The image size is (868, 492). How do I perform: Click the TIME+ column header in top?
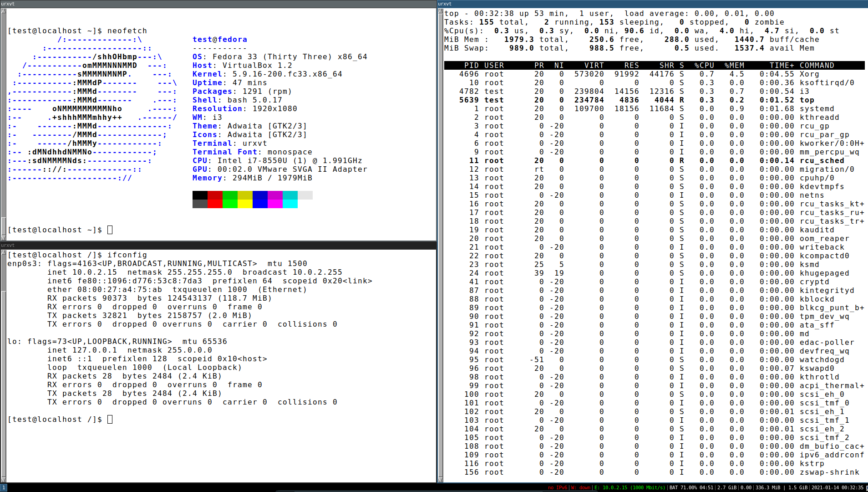782,66
